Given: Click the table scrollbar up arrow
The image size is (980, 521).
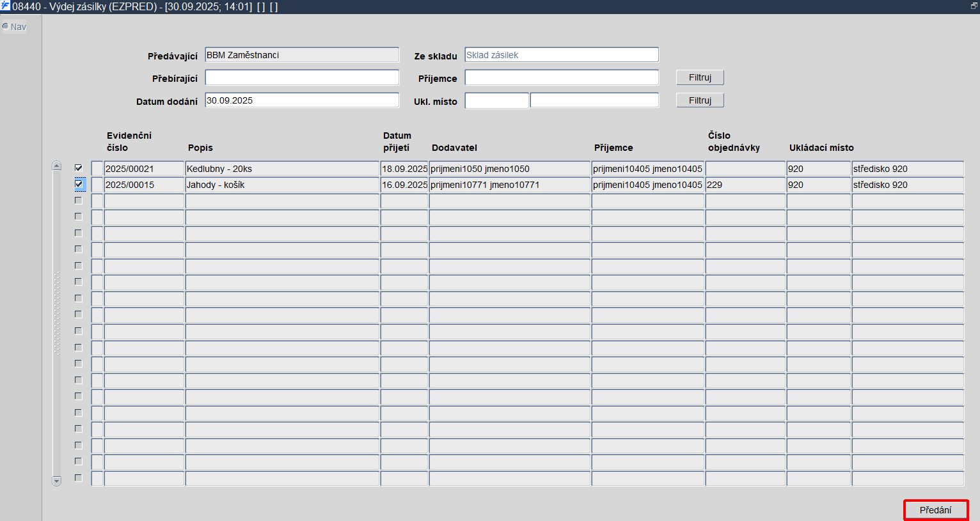Looking at the screenshot, I should tap(56, 166).
